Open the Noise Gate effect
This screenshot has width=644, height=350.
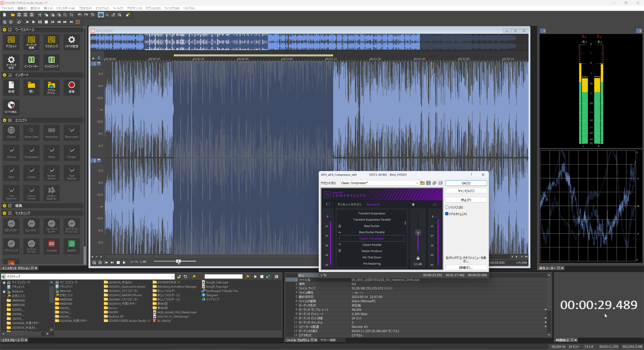point(31,132)
